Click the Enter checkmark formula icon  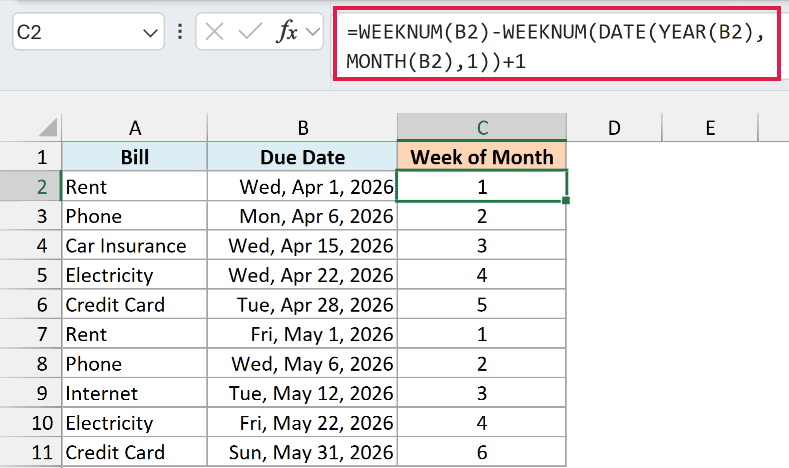pyautogui.click(x=250, y=32)
